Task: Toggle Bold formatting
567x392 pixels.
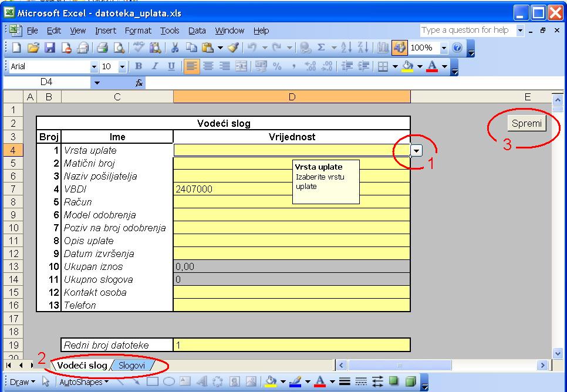Action: pyautogui.click(x=139, y=67)
